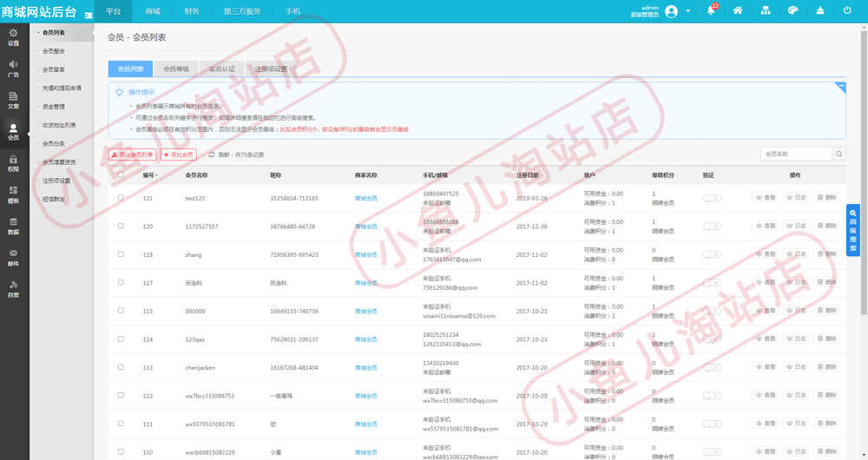Open the 邮件 mail sidebar section
868x460 pixels.
pyautogui.click(x=13, y=258)
